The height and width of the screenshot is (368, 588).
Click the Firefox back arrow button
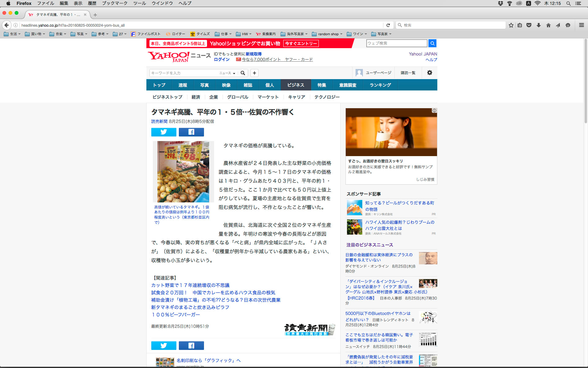(x=6, y=25)
